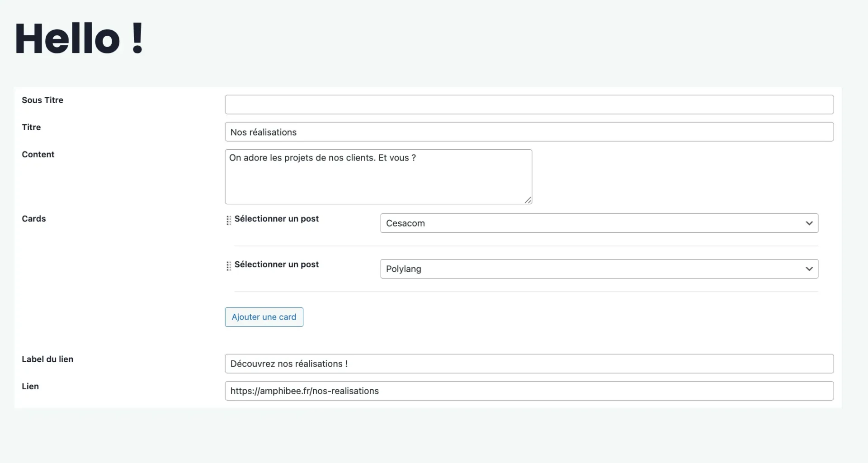Click the "Hello !" page heading
Viewport: 868px width, 463px height.
tap(79, 38)
